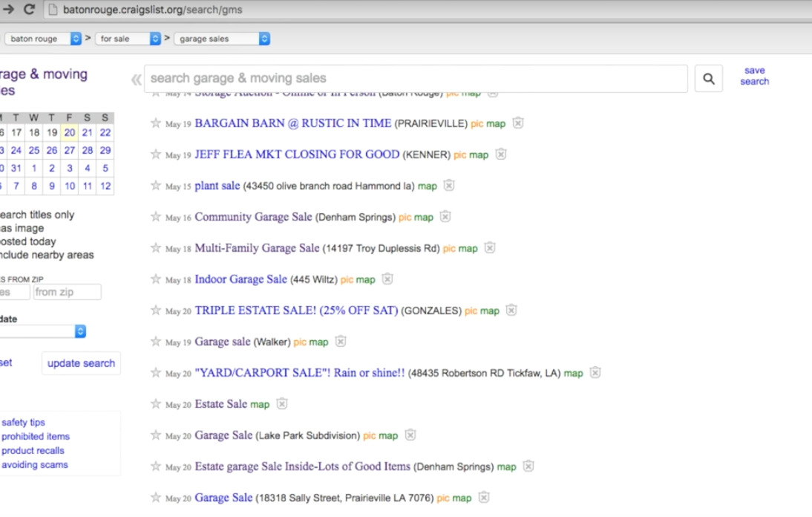
Task: Open the date filter dropdown
Action: 42,331
